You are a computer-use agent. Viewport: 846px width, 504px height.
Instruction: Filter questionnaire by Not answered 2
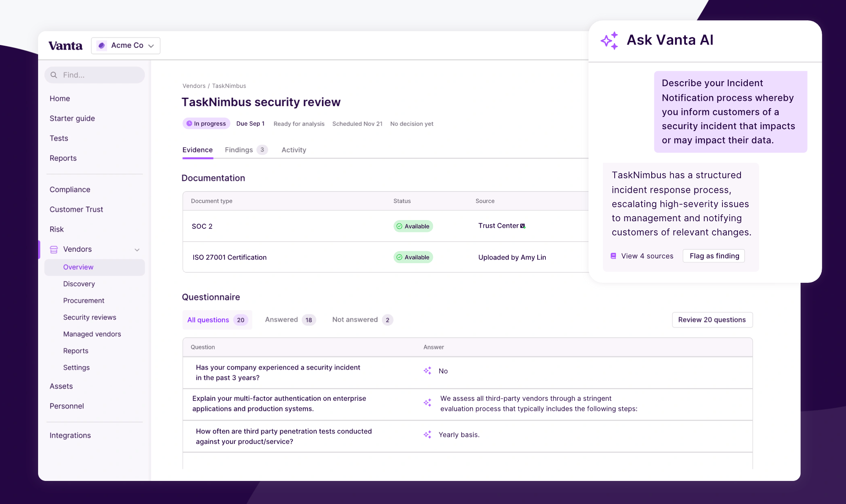(x=362, y=320)
